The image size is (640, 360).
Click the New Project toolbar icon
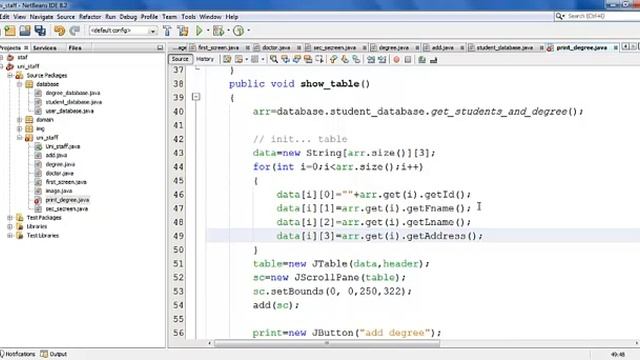10,31
